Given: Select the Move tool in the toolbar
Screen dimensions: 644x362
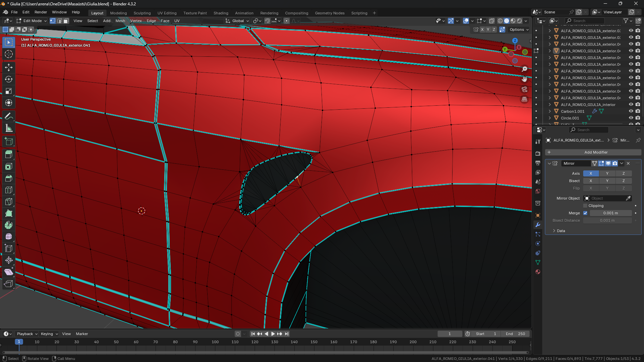Looking at the screenshot, I should coord(9,67).
